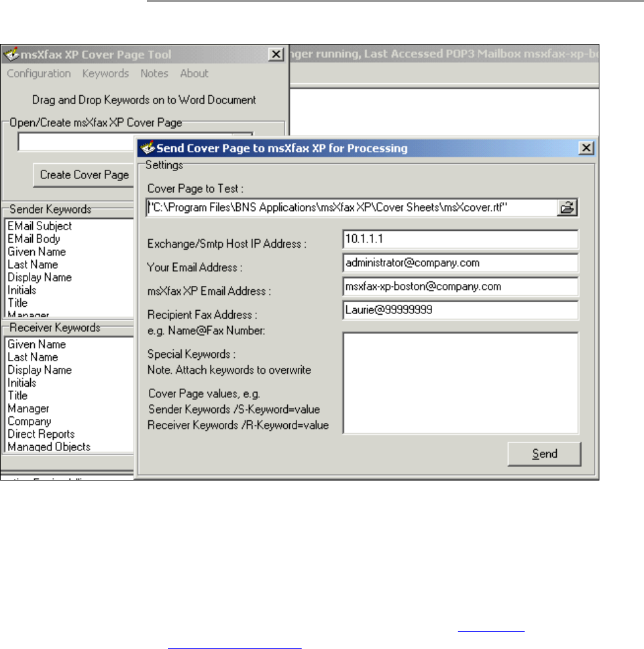Select EMail Subject in Sender Keywords

(x=39, y=226)
